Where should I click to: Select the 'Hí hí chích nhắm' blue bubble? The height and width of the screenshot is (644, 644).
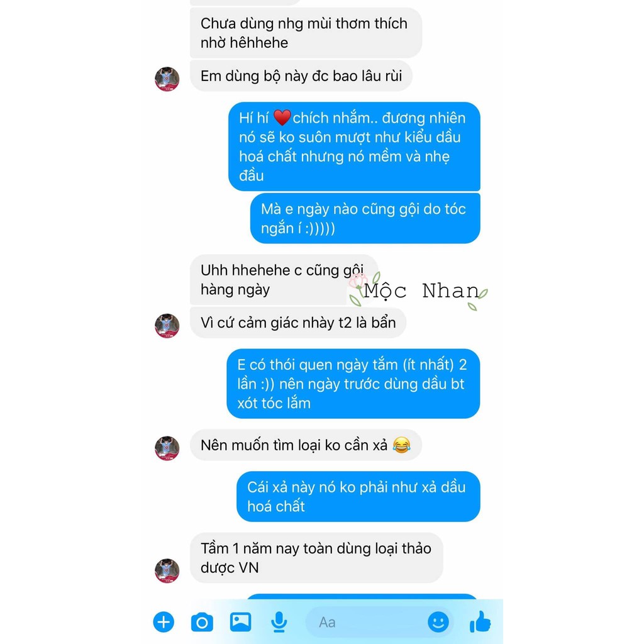click(354, 147)
